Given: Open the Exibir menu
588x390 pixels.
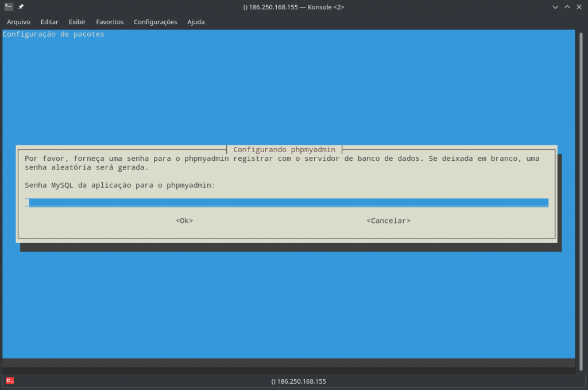Looking at the screenshot, I should click(77, 22).
